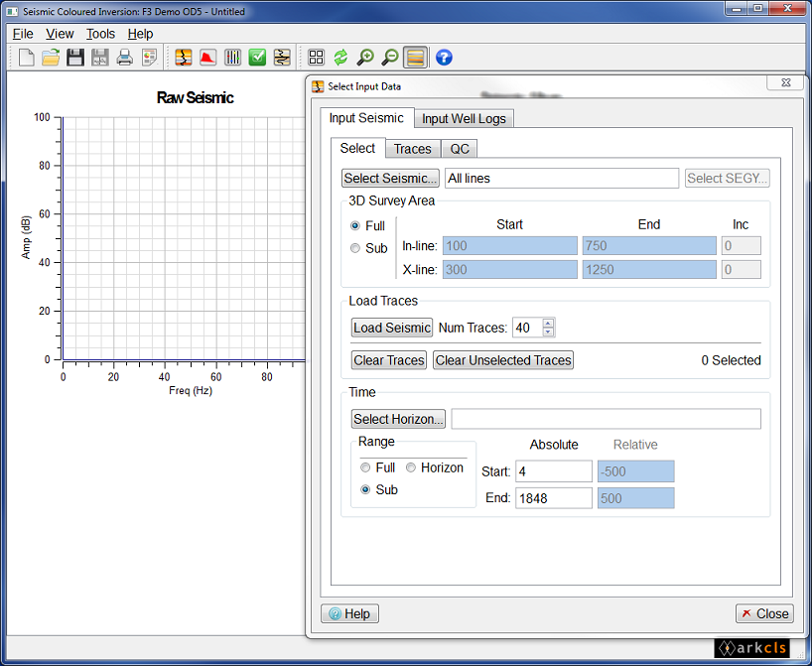
Task: Click the Num Traces value field
Action: point(527,328)
